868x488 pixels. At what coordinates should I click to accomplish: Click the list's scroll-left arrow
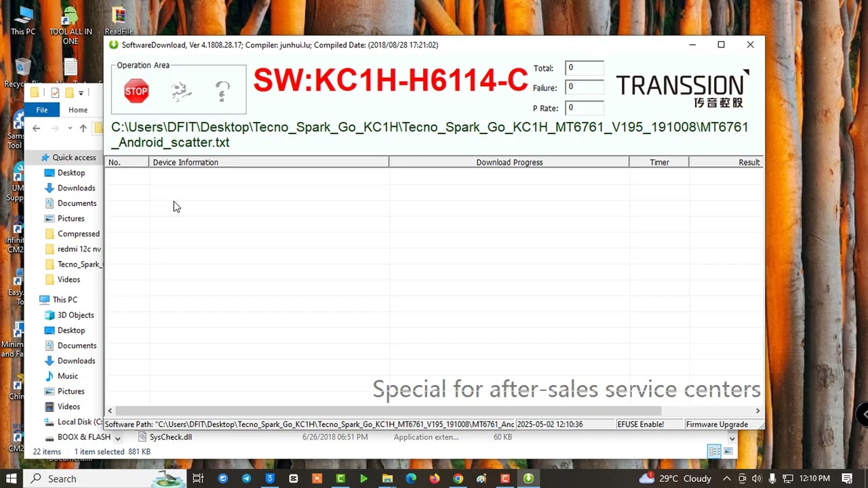point(110,411)
